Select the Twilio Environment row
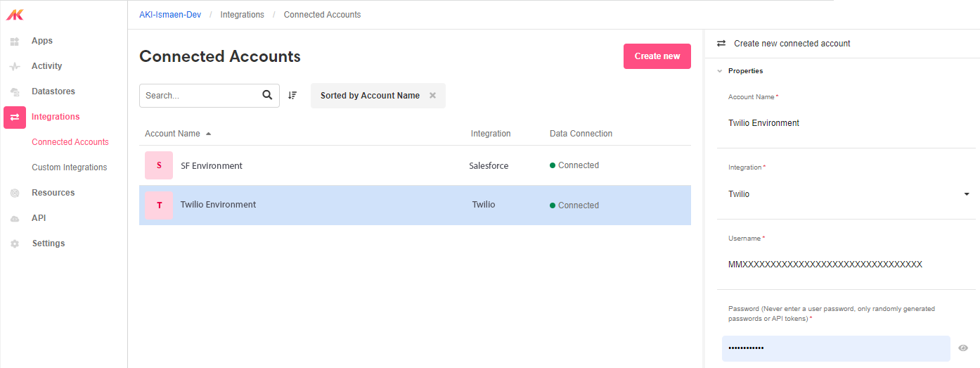Screen dimensions: 980x368 [415, 205]
